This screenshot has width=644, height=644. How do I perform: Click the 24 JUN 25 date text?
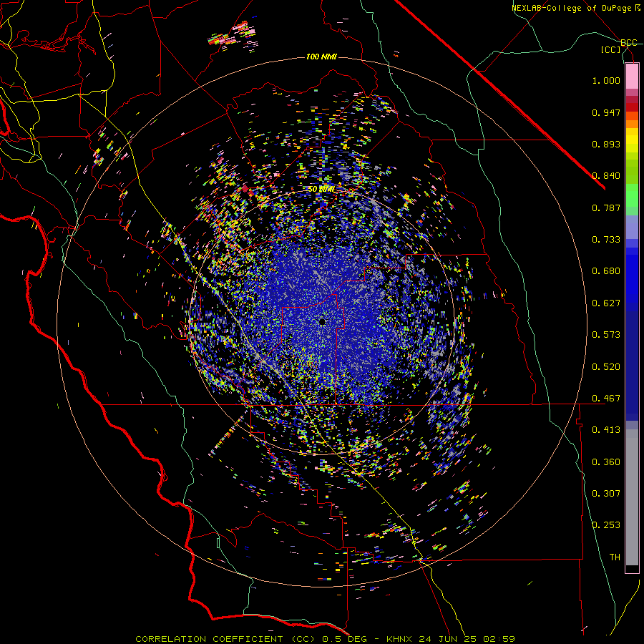click(447, 639)
